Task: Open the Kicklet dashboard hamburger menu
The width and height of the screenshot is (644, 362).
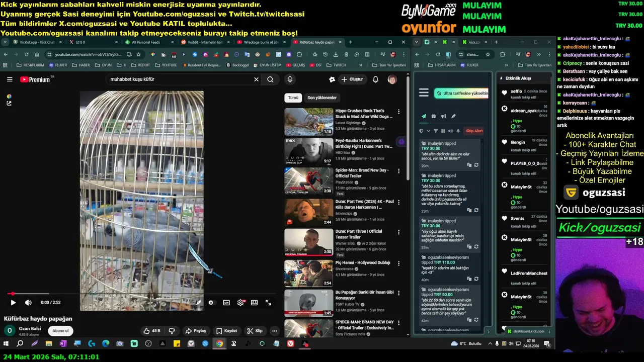Action: [424, 93]
